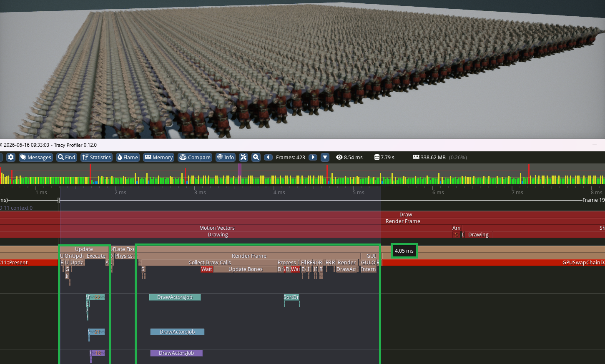Select the 'SortDr' zone on worker thread

(x=291, y=297)
